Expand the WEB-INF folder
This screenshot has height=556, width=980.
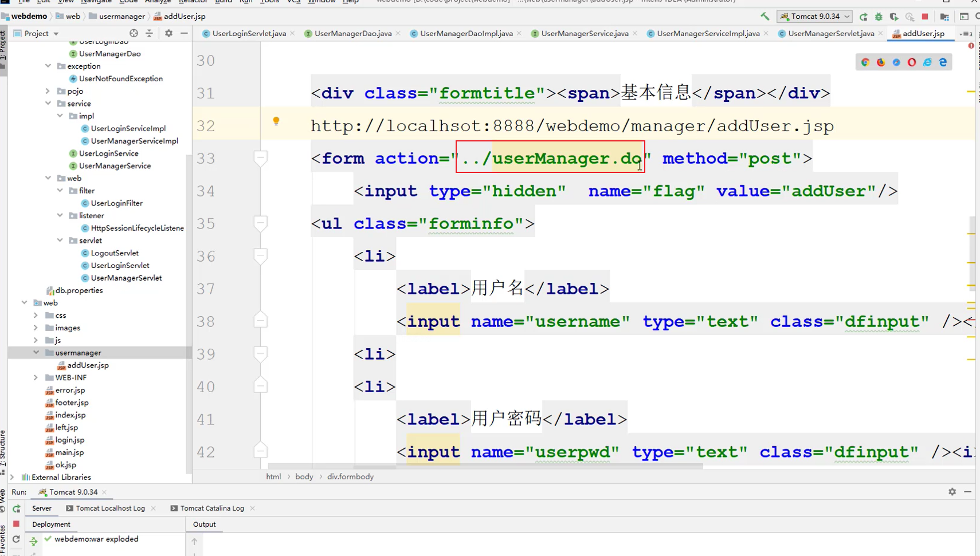pyautogui.click(x=36, y=378)
